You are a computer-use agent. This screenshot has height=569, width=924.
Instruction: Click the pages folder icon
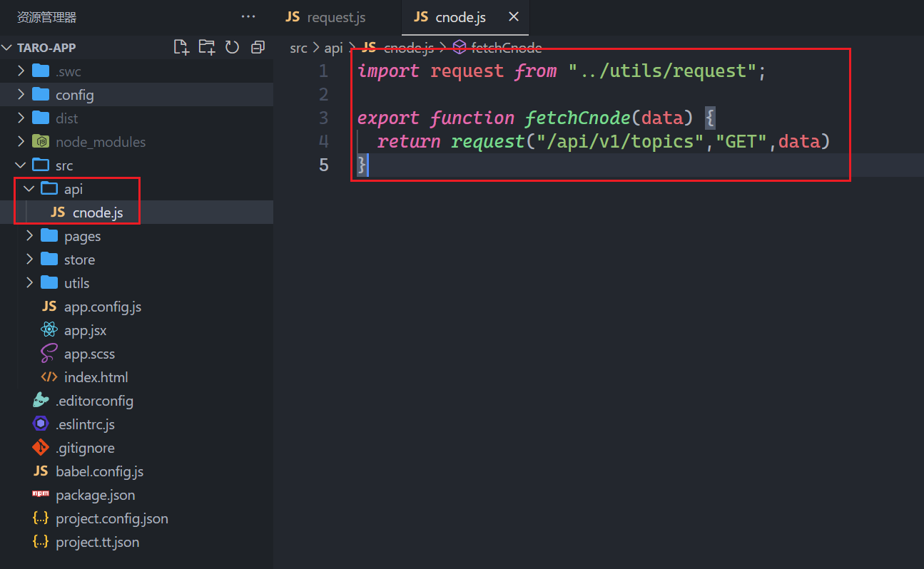point(49,236)
